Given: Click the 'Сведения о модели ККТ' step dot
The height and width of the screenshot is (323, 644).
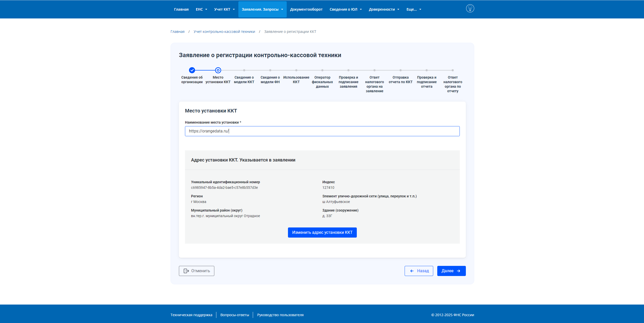Looking at the screenshot, I should coord(244,70).
